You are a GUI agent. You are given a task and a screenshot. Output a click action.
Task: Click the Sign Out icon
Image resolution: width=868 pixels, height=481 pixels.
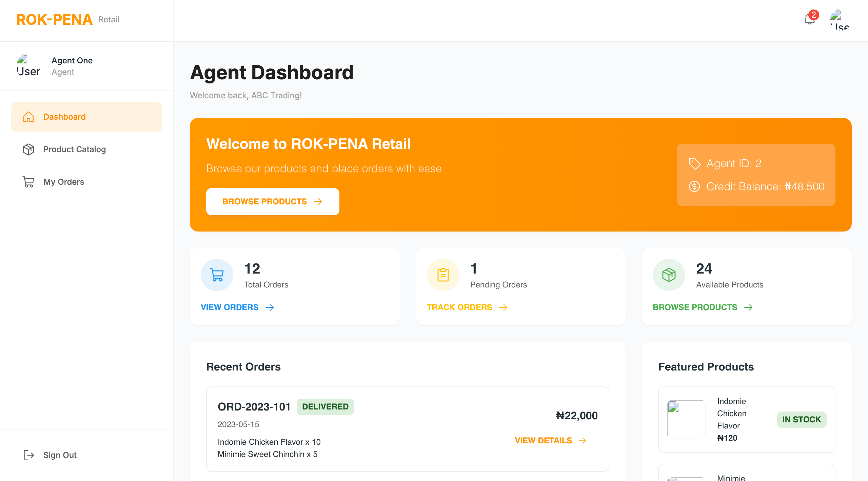[x=28, y=455]
